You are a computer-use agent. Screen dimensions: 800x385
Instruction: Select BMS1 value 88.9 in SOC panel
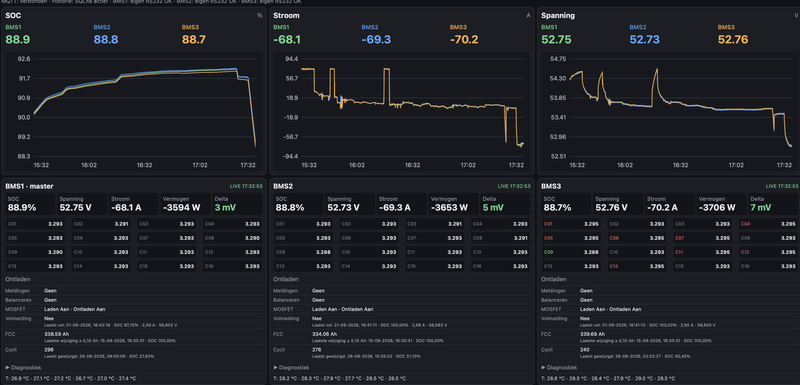point(18,39)
